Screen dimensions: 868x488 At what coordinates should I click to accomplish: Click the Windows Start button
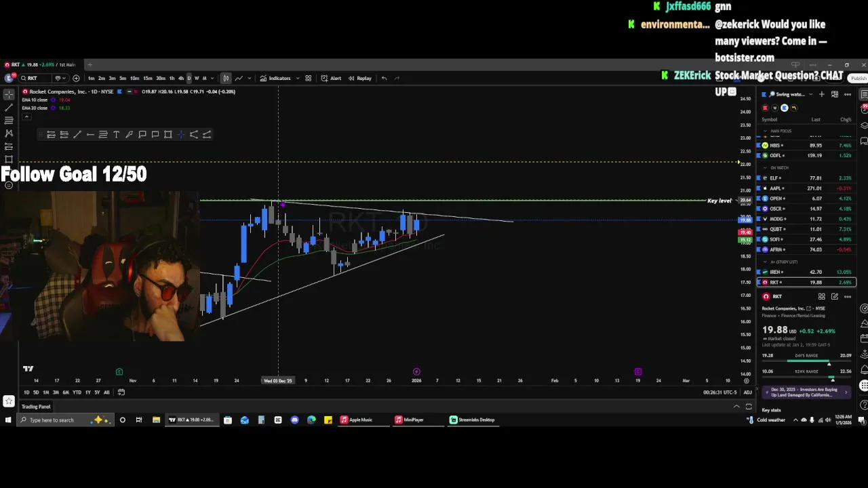(x=8, y=420)
